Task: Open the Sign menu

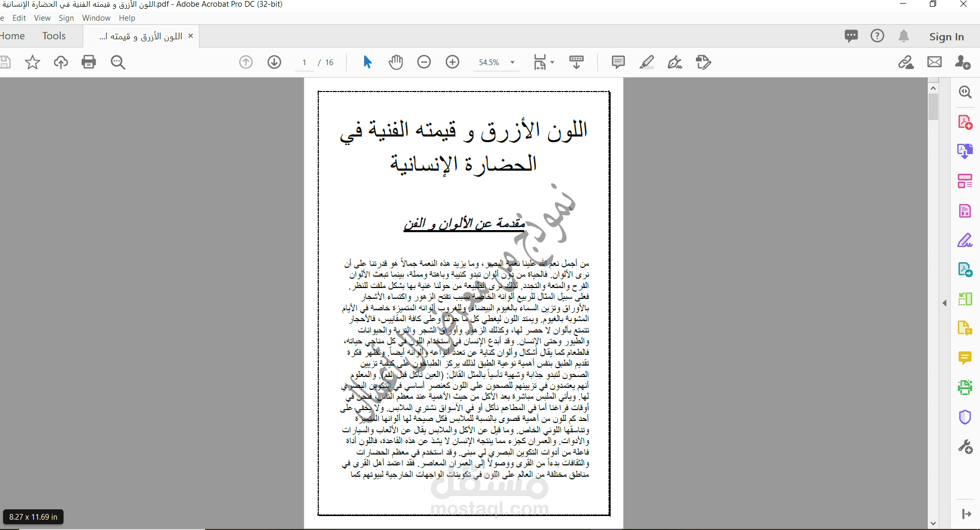Action: [66, 18]
